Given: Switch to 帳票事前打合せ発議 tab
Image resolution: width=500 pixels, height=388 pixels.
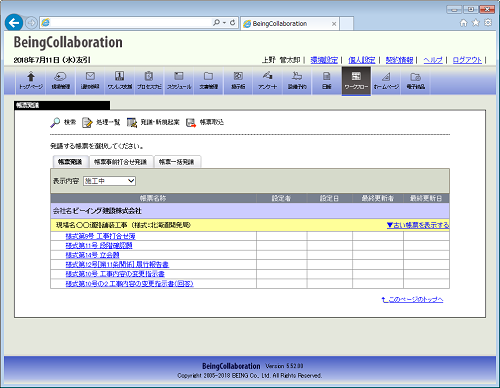Looking at the screenshot, I should pyautogui.click(x=120, y=162).
